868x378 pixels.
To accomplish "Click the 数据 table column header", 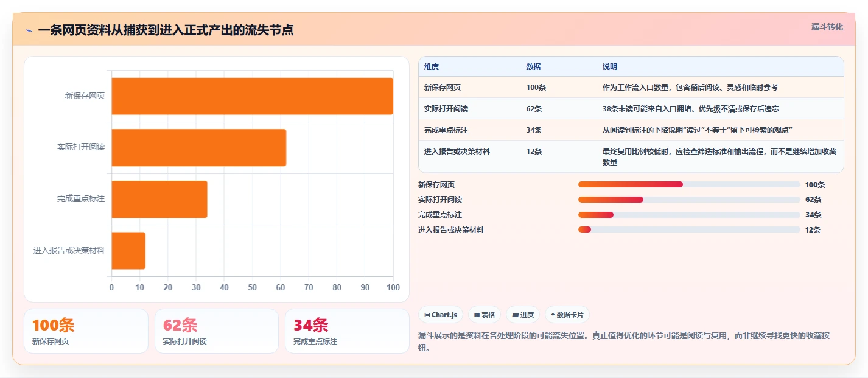I will (533, 67).
